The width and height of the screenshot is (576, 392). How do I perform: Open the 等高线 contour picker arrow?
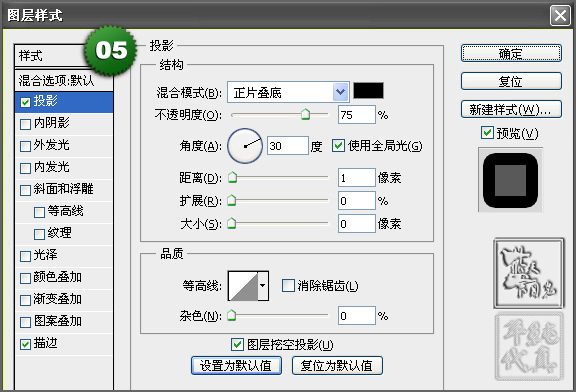pos(263,285)
